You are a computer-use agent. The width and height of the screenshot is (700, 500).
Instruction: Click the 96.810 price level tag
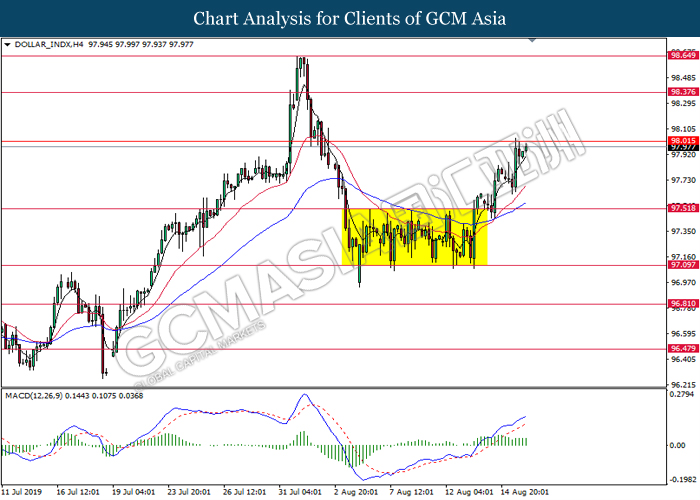[x=683, y=304]
